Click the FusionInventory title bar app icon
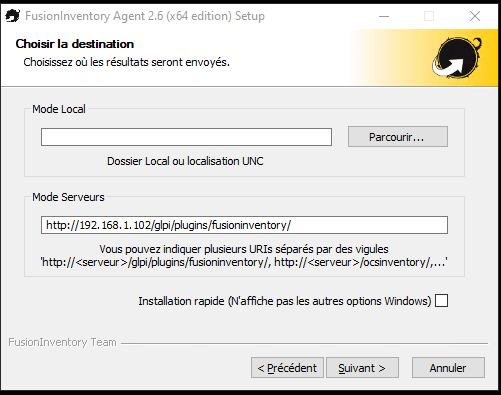The width and height of the screenshot is (501, 395). [13, 16]
